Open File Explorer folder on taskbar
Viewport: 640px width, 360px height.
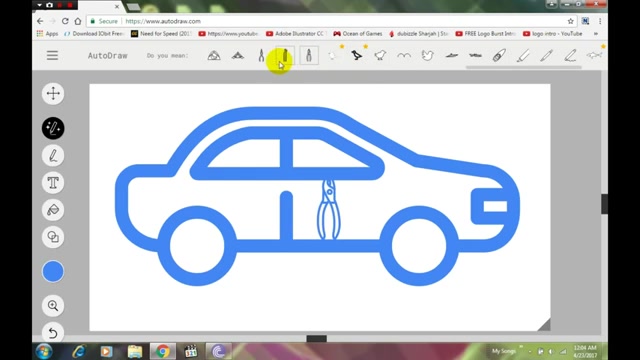coord(134,351)
